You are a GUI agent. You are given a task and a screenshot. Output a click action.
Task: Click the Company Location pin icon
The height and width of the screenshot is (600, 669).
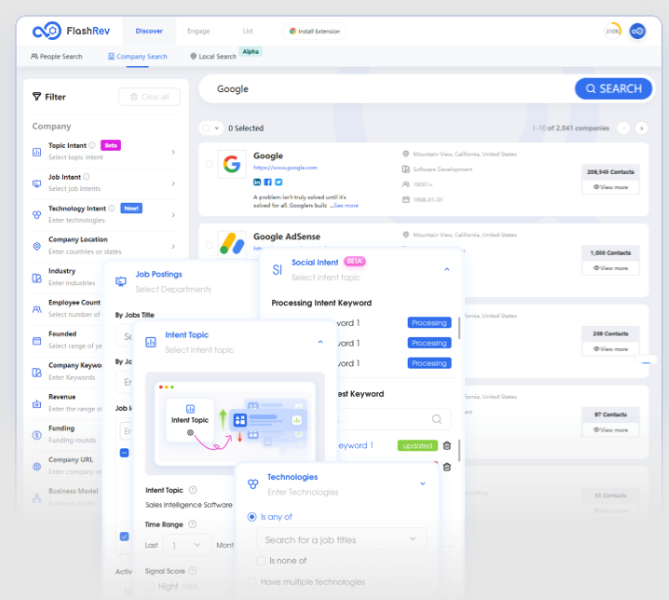point(37,246)
